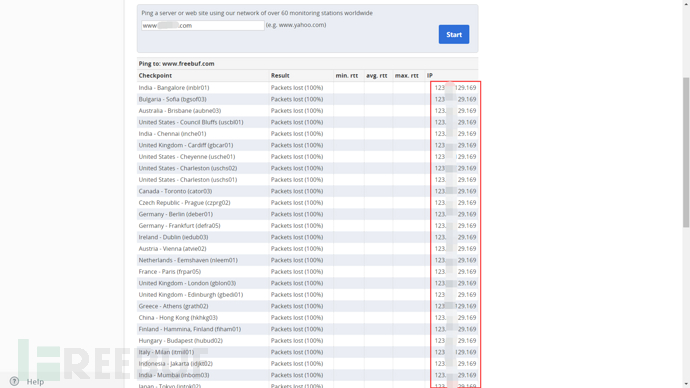Select Finland - Hammina (fiham01) row
Viewport: 690px width, 388px height.
(x=307, y=329)
